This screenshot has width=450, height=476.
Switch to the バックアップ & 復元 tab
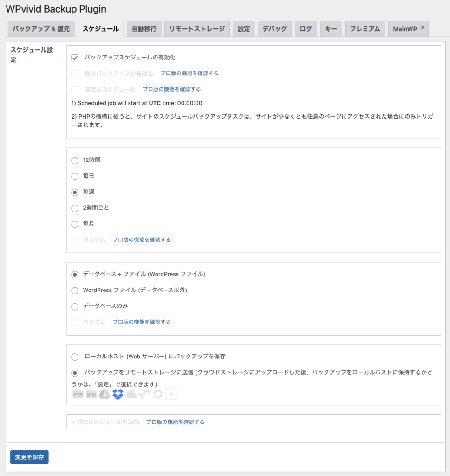coord(41,28)
